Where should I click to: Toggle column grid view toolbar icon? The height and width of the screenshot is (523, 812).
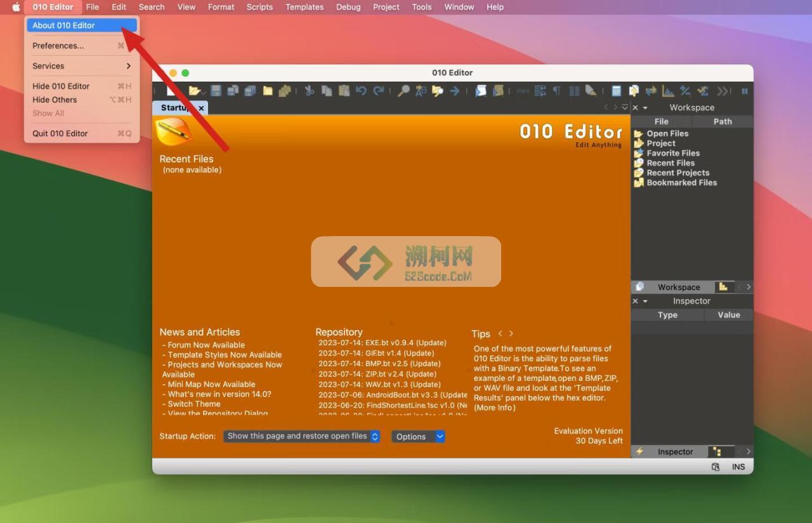click(x=574, y=91)
